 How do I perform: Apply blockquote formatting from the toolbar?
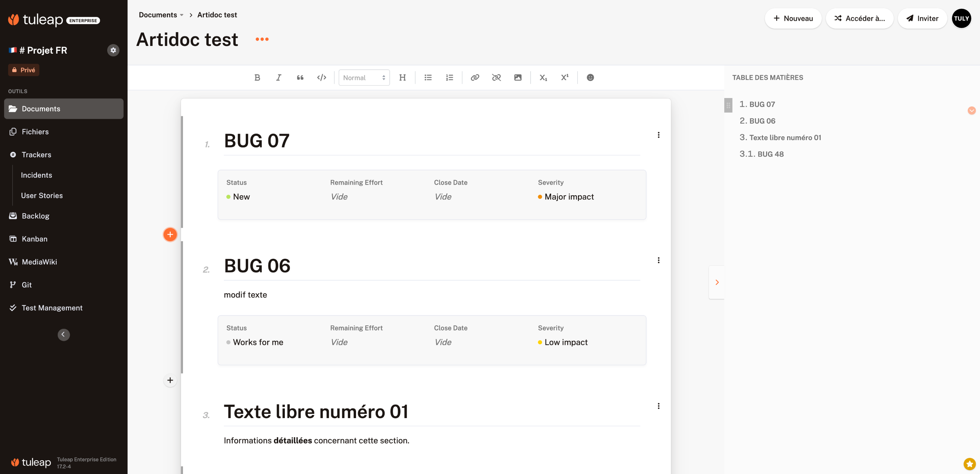300,77
